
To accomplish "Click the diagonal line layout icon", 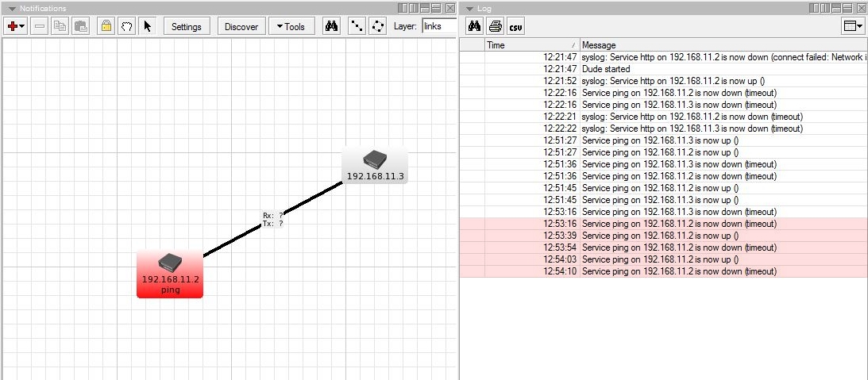I will 357,26.
